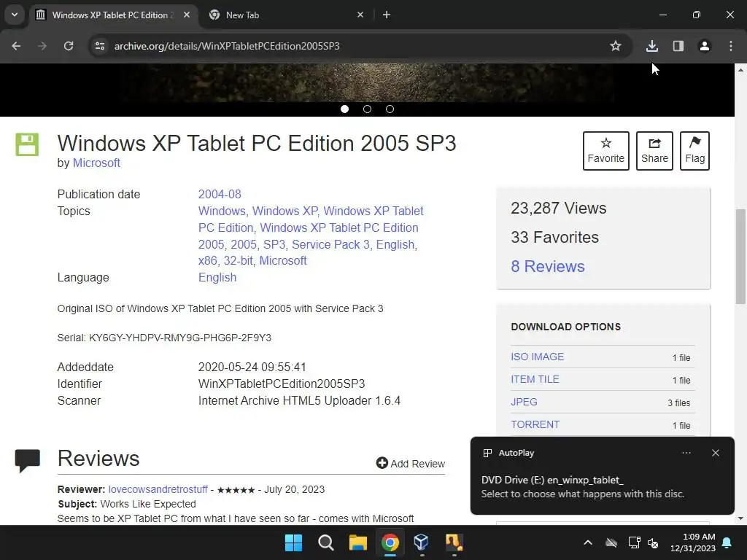Reload the archive.org page
The height and width of the screenshot is (560, 747).
tap(69, 46)
